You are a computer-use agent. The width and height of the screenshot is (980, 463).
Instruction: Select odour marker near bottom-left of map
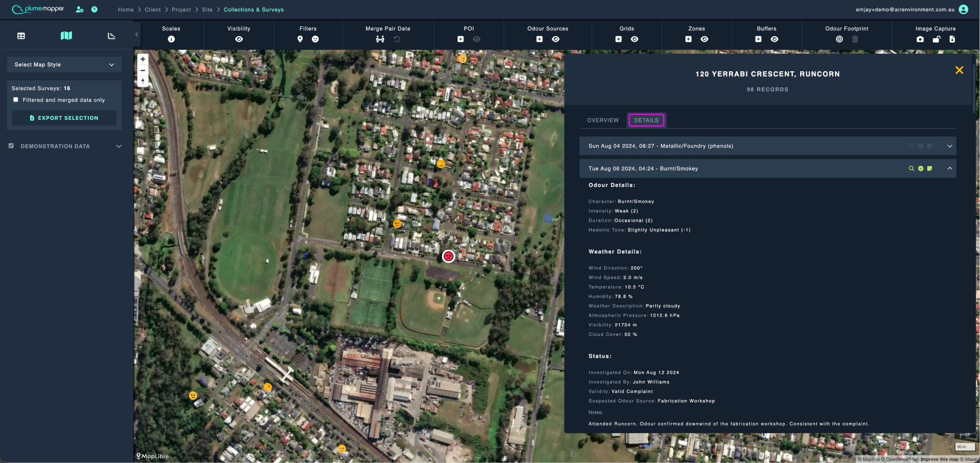193,395
